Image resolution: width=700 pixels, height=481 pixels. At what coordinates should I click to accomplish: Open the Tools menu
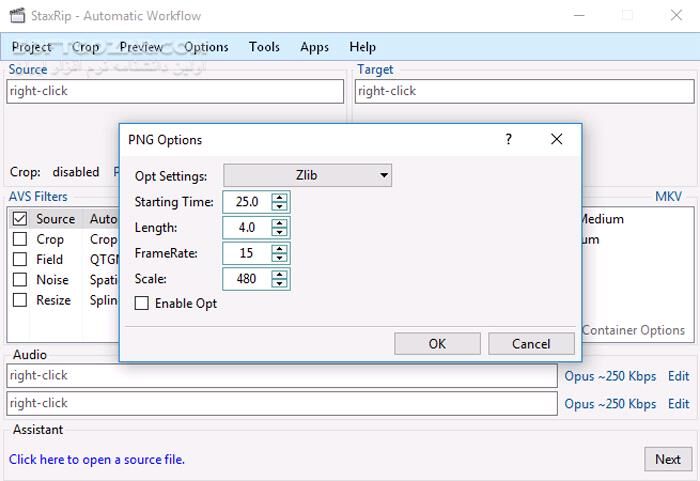(264, 47)
